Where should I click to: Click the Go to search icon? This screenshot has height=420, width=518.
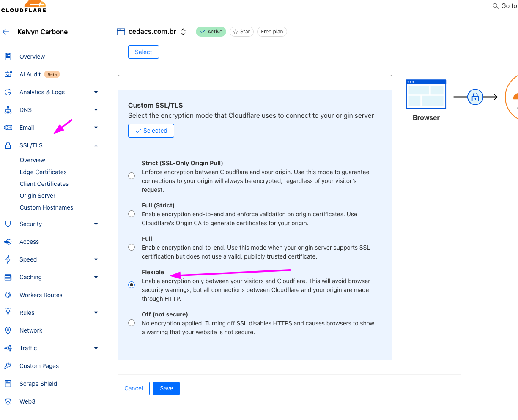click(x=496, y=6)
